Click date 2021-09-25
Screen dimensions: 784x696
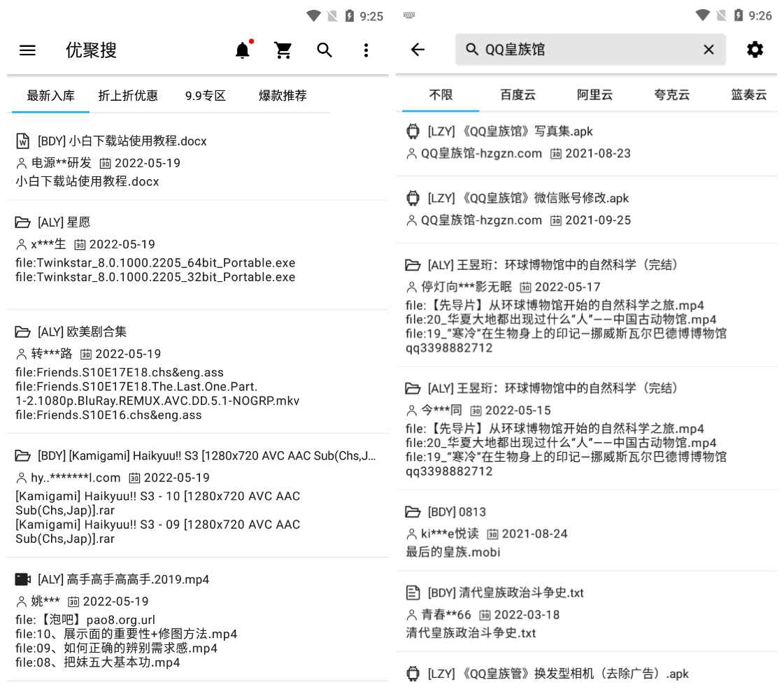(597, 220)
